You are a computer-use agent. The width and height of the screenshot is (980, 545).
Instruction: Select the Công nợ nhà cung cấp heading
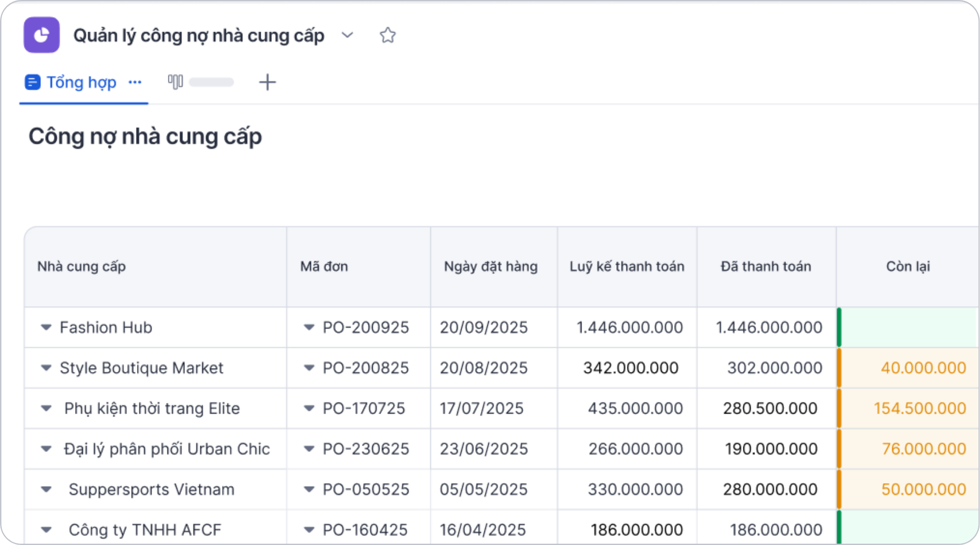pyautogui.click(x=145, y=137)
